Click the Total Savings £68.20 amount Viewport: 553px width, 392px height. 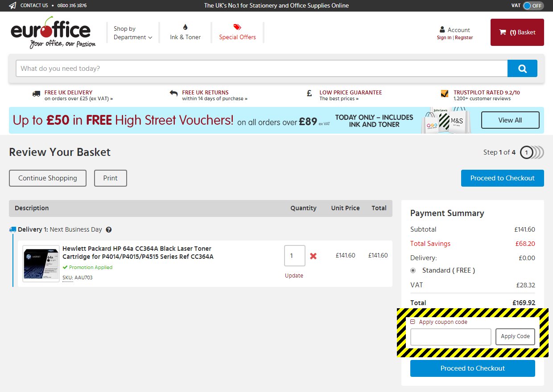pos(524,244)
